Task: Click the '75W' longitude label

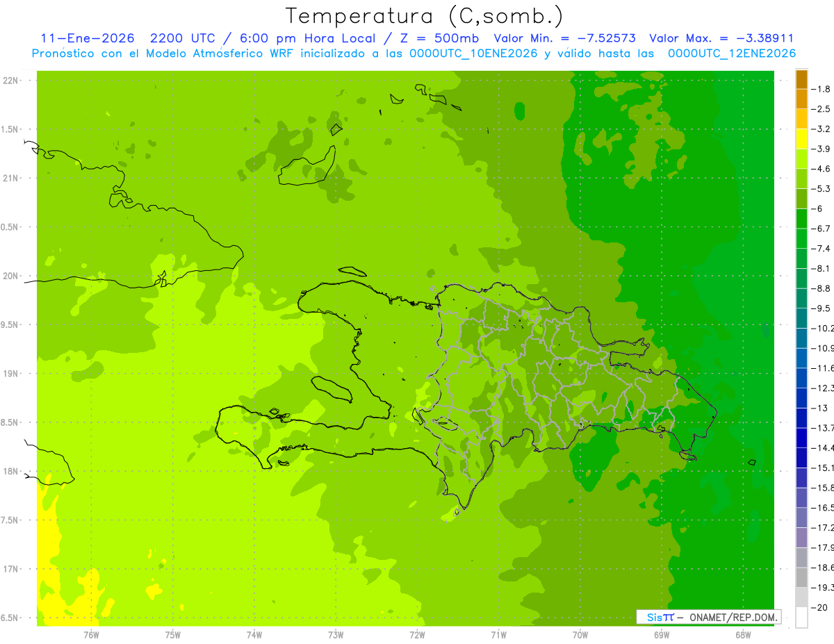Action: (x=173, y=634)
